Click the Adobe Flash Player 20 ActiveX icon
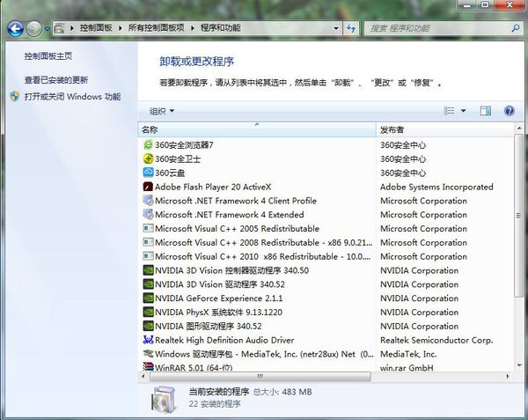Screen dimensions: 528x420 [x=148, y=187]
